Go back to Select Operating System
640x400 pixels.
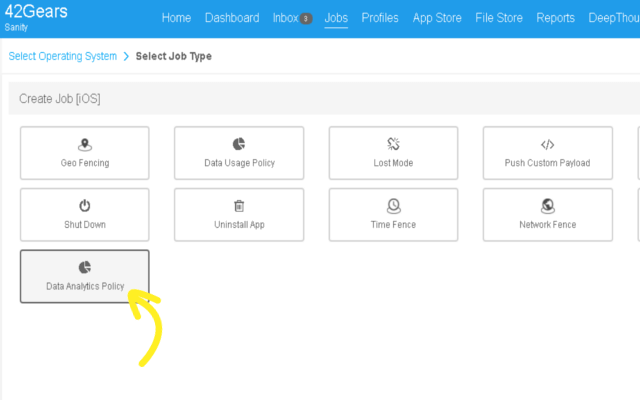[63, 56]
